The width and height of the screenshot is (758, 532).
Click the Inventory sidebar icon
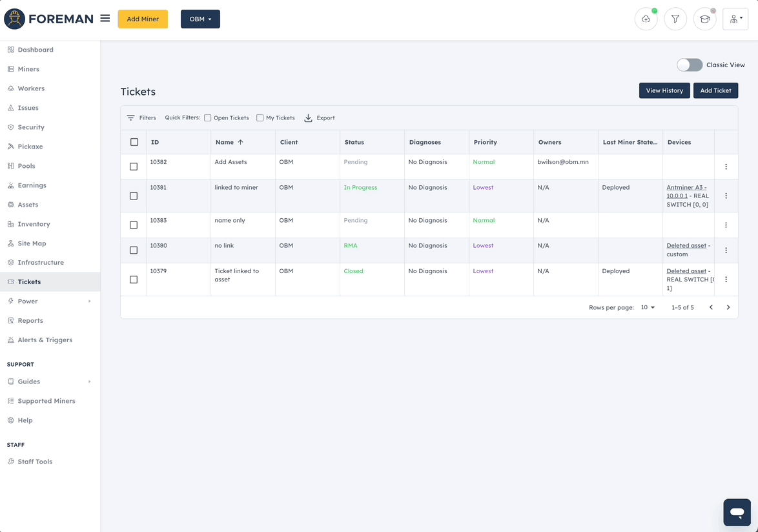coord(10,224)
